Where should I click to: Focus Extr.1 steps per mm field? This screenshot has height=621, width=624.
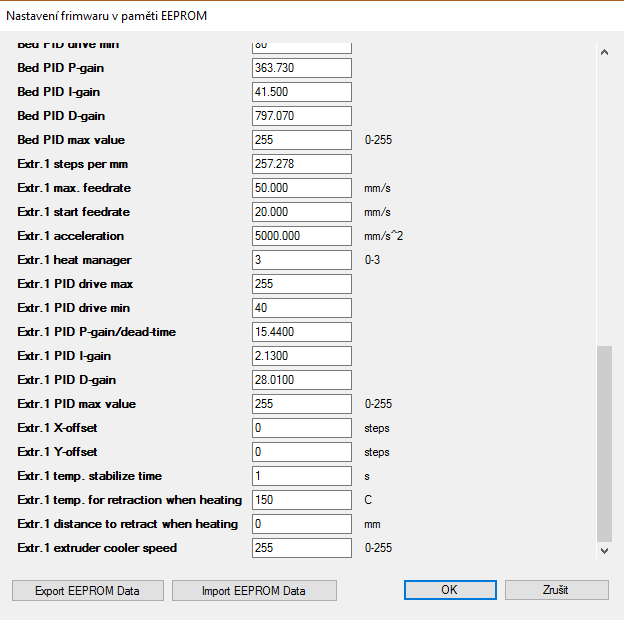[x=301, y=164]
